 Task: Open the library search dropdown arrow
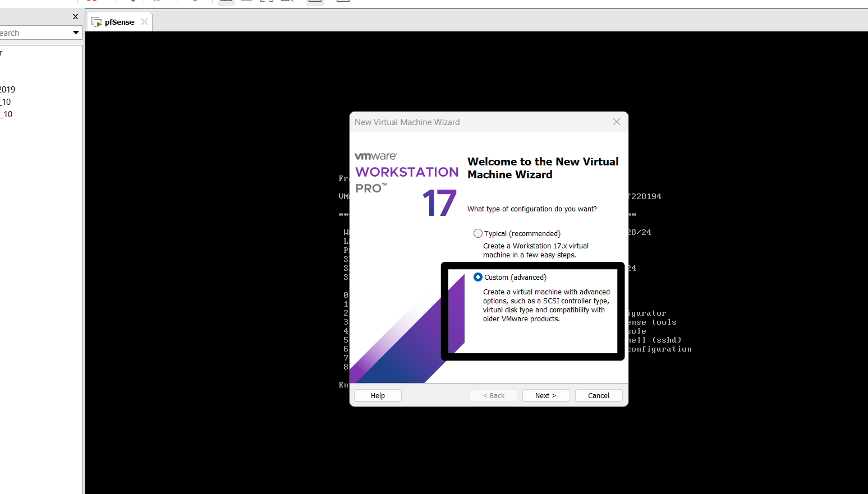76,33
